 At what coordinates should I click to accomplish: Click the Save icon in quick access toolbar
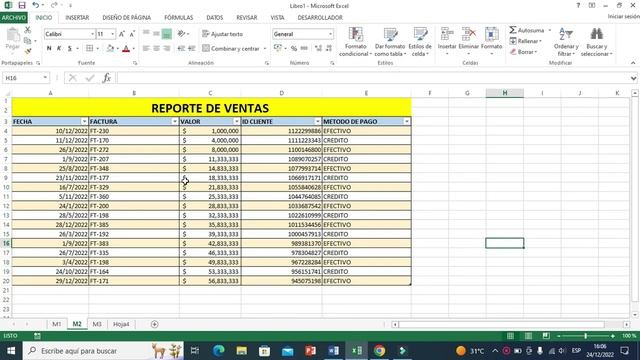click(22, 5)
